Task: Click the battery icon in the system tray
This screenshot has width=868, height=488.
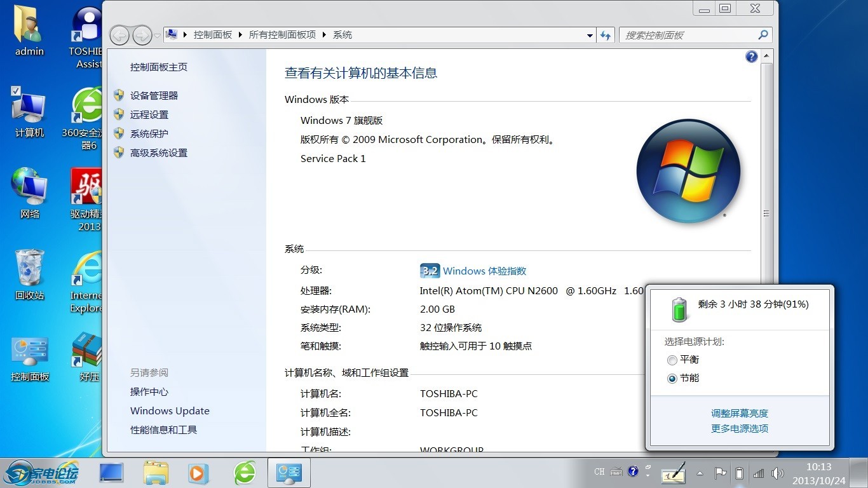Action: pyautogui.click(x=740, y=473)
